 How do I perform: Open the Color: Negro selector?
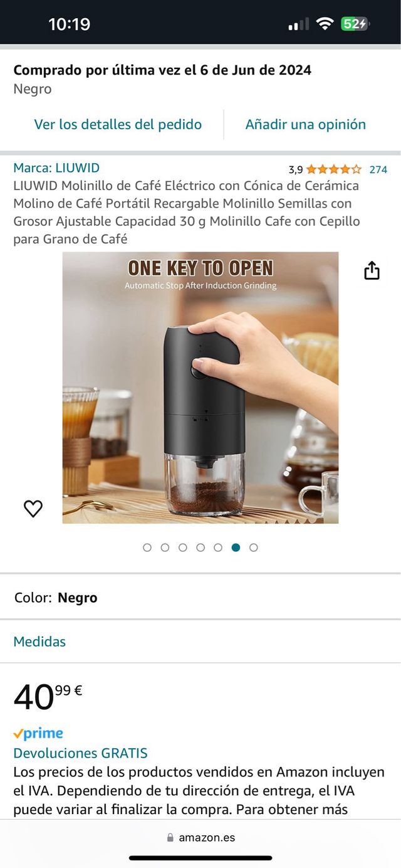(x=200, y=598)
